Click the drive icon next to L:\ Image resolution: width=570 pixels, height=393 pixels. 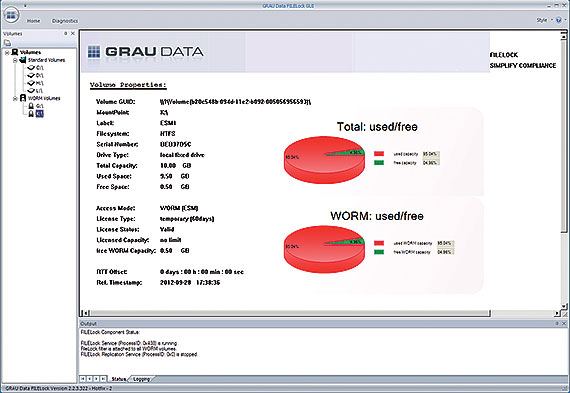(x=31, y=91)
